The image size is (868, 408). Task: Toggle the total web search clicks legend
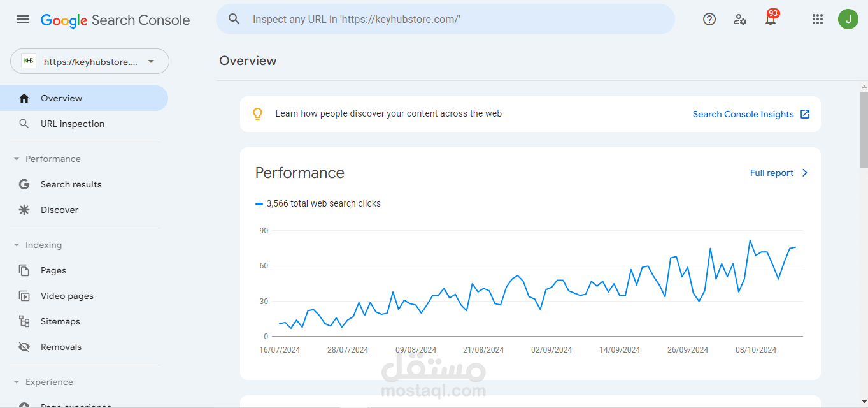point(318,203)
